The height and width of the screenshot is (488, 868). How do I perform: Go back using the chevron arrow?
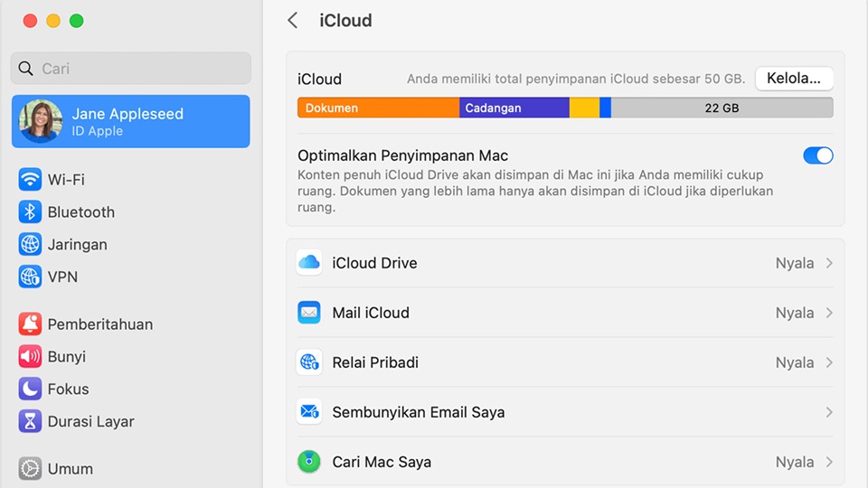click(x=293, y=21)
